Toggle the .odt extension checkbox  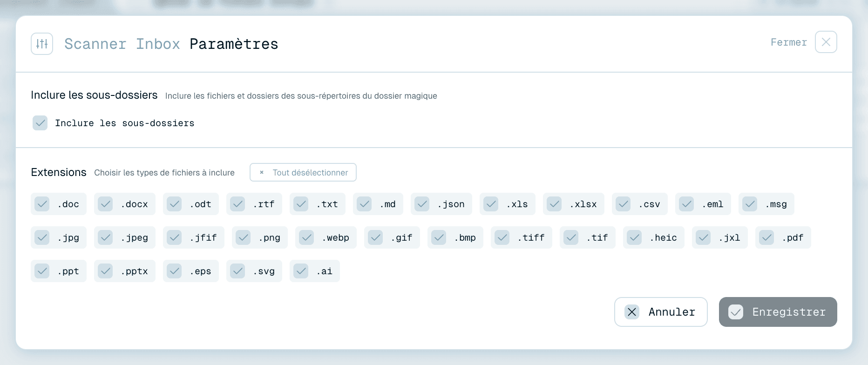[174, 204]
